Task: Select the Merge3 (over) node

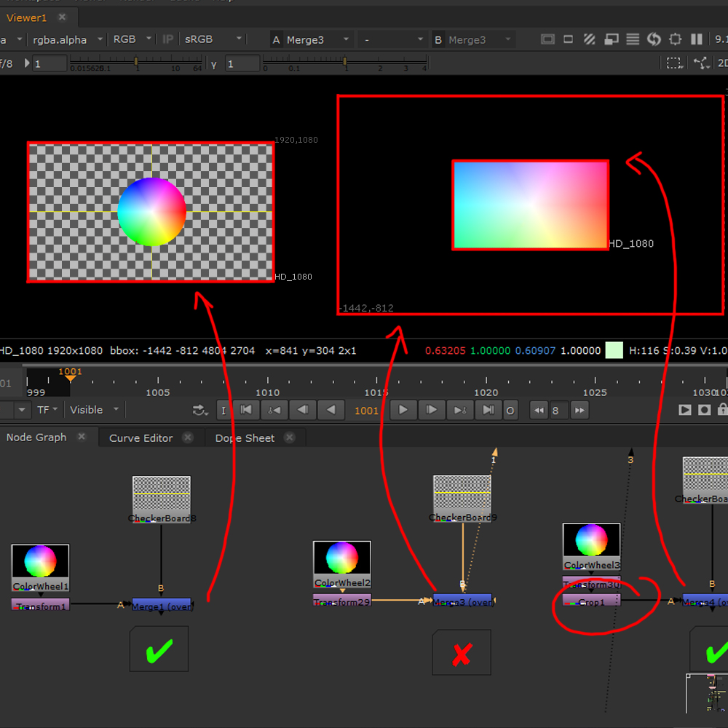Action: pos(463,601)
